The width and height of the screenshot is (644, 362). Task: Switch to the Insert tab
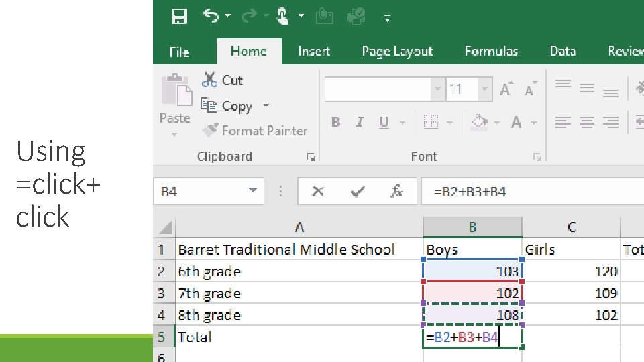click(x=314, y=52)
